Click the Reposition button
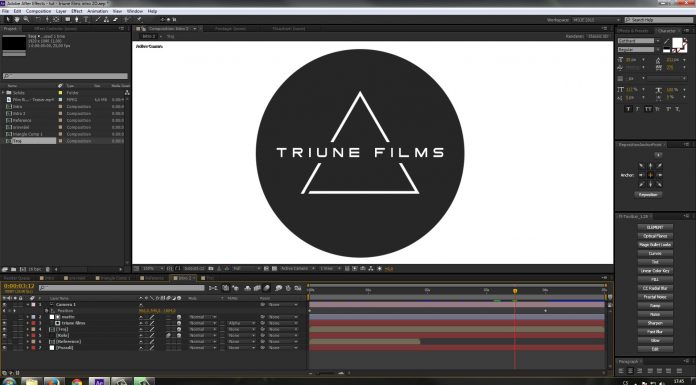This screenshot has height=385, width=696. pyautogui.click(x=648, y=194)
